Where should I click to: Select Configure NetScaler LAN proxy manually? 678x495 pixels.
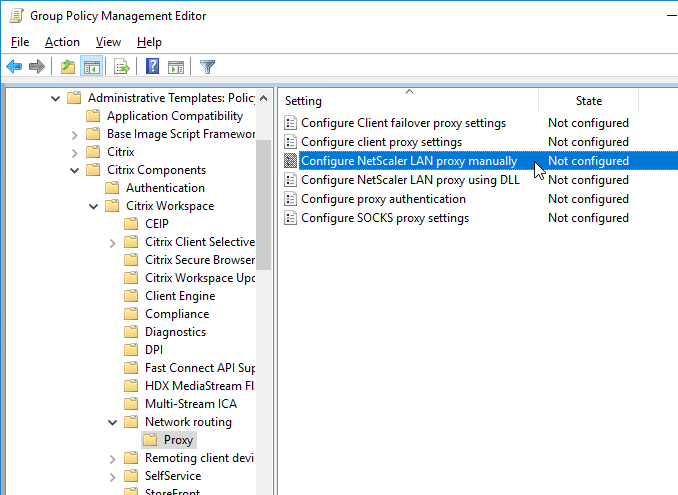[409, 161]
